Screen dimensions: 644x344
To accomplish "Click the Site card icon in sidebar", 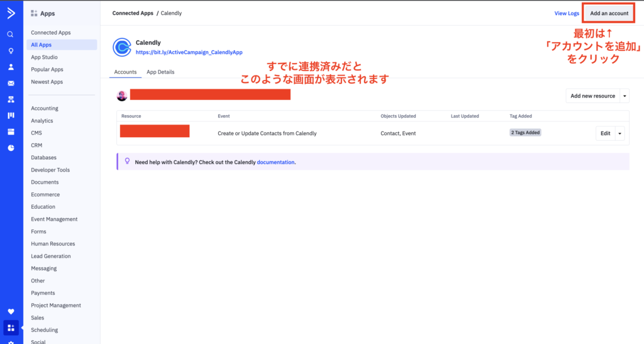I will [x=11, y=132].
